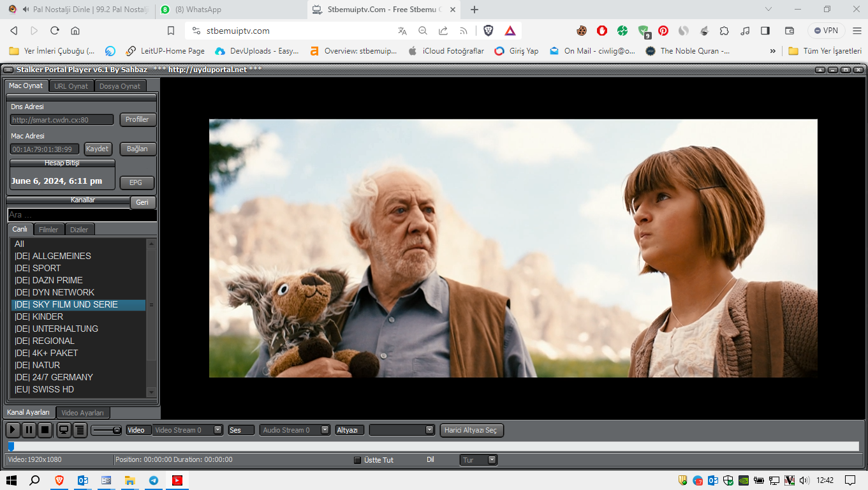This screenshot has height=490, width=868.
Task: Toggle fullscreen using the monitor icon
Action: coord(64,430)
